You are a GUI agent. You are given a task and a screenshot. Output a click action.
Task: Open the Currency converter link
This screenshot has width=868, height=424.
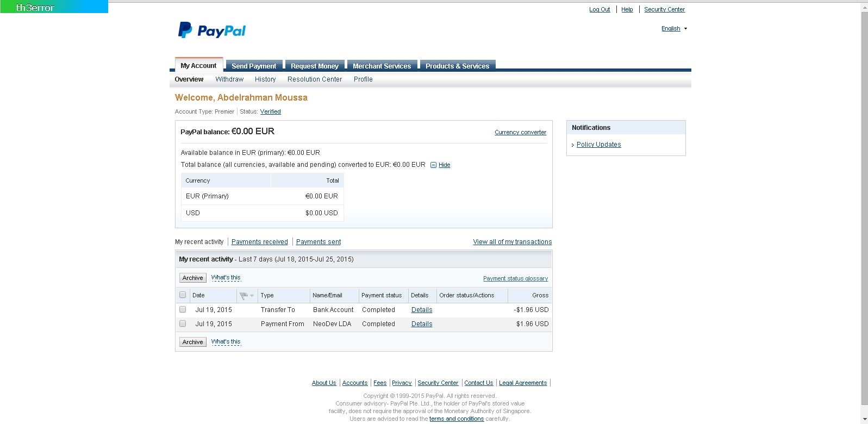[x=520, y=132]
